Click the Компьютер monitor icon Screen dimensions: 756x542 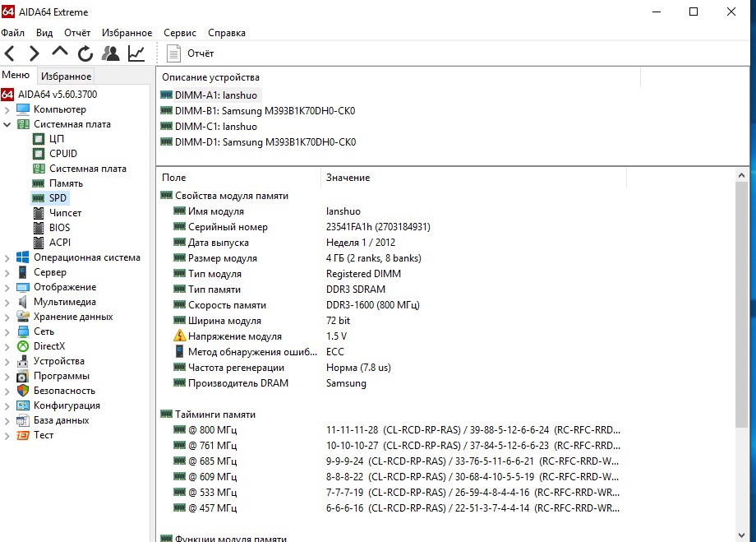(x=23, y=109)
